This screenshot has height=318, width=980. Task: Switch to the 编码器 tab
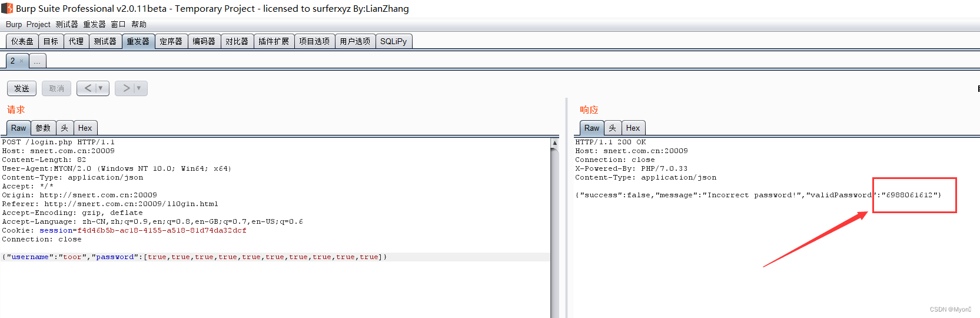[x=204, y=41]
